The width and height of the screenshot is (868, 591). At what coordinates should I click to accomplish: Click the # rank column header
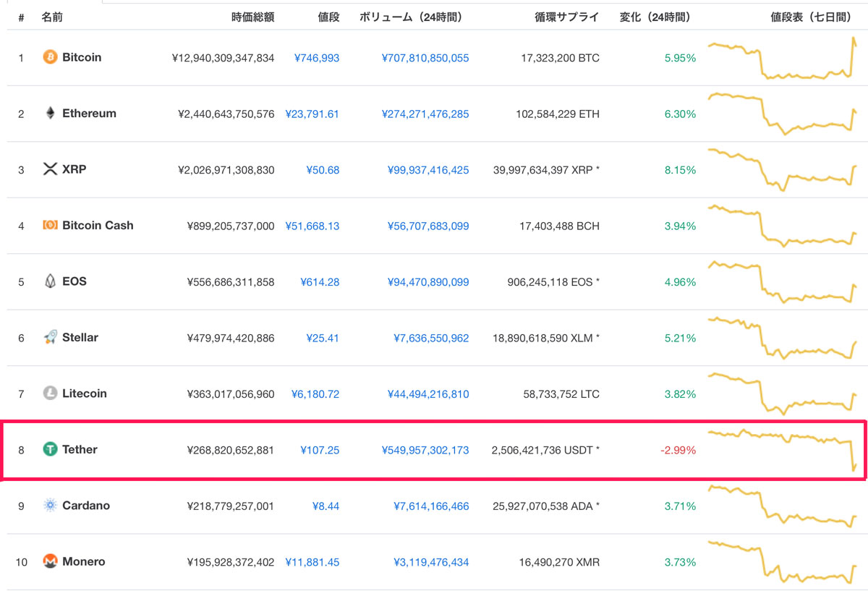point(21,17)
